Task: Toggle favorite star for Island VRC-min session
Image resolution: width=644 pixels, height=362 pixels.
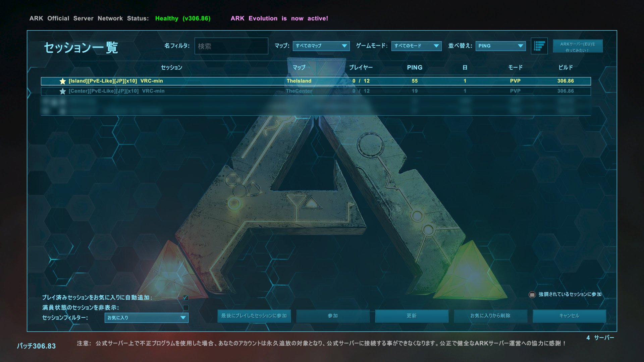Action: tap(62, 81)
